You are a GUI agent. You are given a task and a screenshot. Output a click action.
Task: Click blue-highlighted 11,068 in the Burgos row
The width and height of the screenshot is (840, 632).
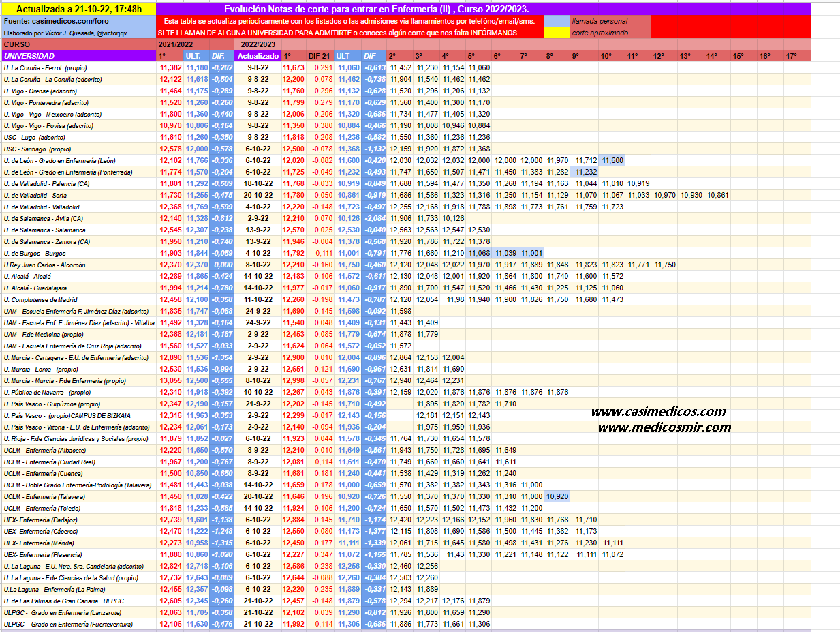coord(480,253)
